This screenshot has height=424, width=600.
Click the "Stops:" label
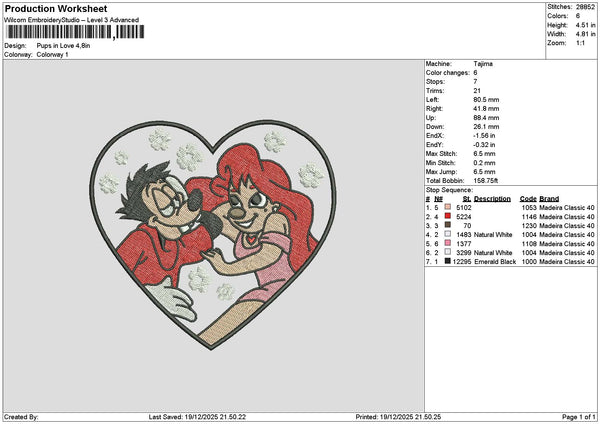pyautogui.click(x=435, y=82)
